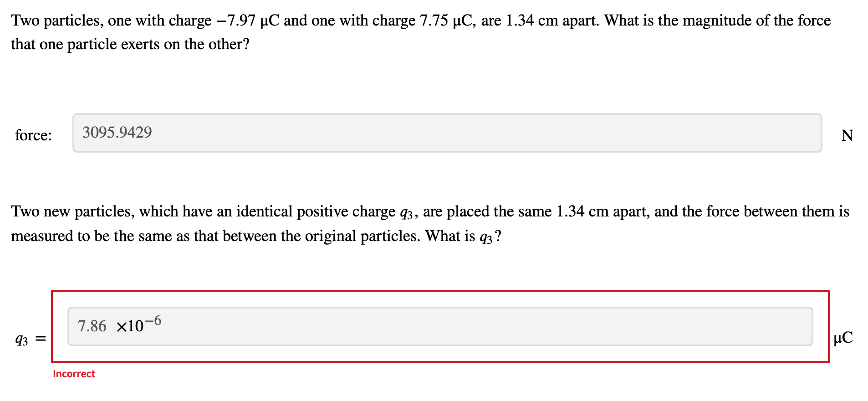The height and width of the screenshot is (401, 868).
Task: Click the q3 = label
Action: 29,339
